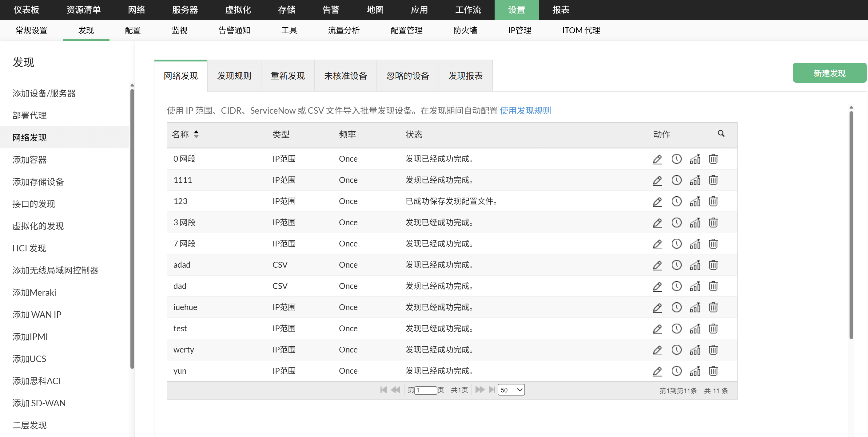Open chart icon for test row
The width and height of the screenshot is (868, 437).
pyautogui.click(x=695, y=329)
